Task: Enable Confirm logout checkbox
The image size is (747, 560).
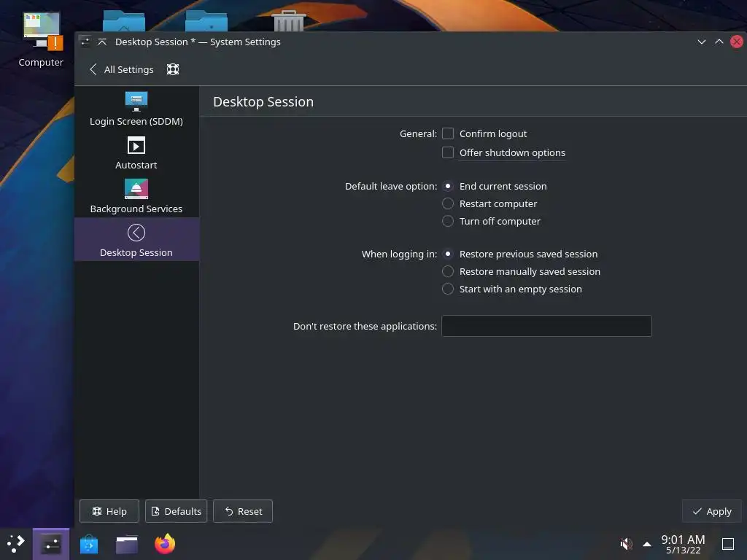Action: (x=448, y=133)
